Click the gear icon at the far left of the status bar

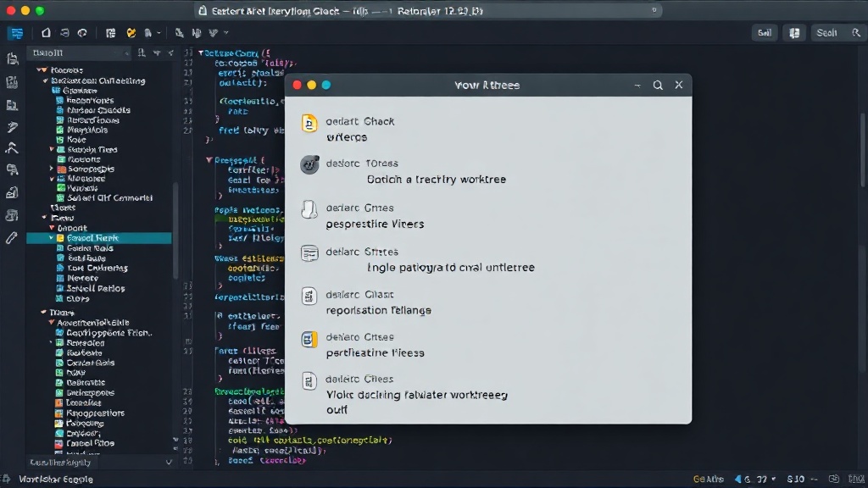pyautogui.click(x=6, y=480)
